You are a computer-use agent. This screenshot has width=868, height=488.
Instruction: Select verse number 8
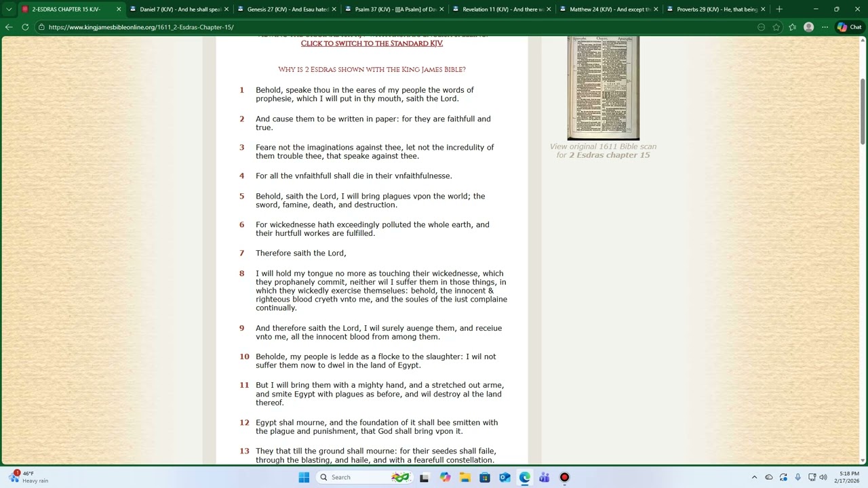pyautogui.click(x=241, y=273)
